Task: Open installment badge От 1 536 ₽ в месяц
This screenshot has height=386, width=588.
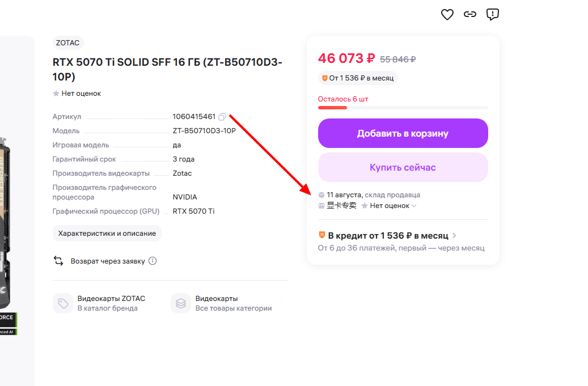Action: pos(358,78)
